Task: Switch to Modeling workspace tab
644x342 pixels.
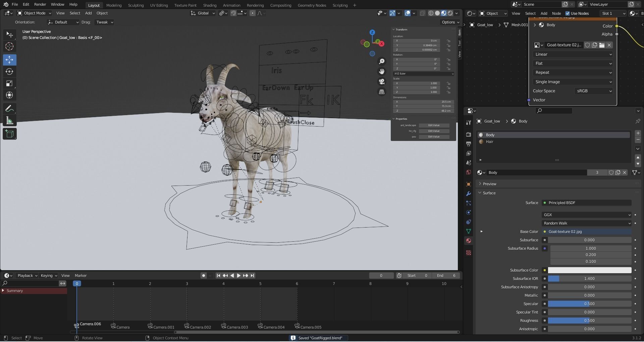Action: 114,5
